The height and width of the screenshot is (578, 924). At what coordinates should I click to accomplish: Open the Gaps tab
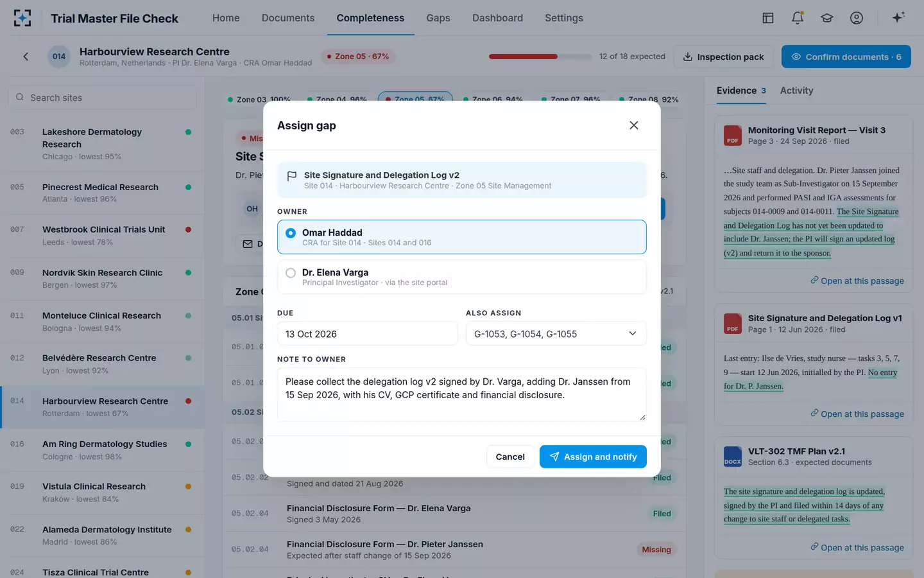point(438,18)
